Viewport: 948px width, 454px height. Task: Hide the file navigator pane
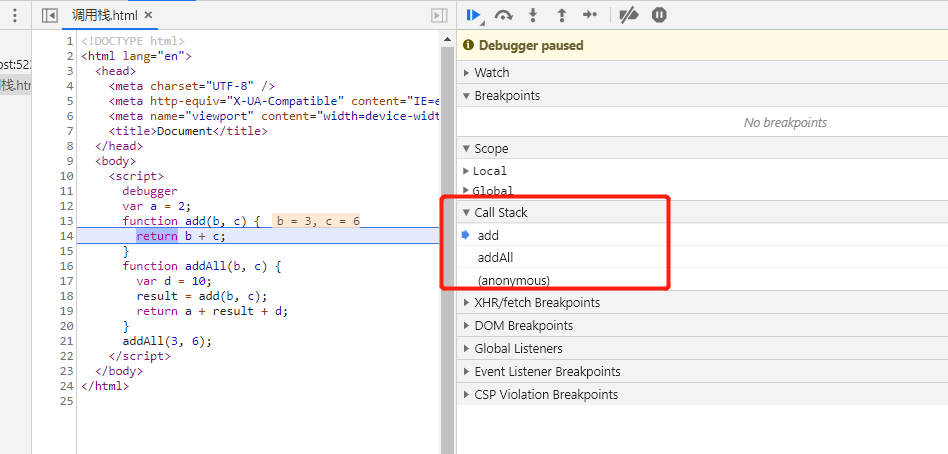pos(50,15)
